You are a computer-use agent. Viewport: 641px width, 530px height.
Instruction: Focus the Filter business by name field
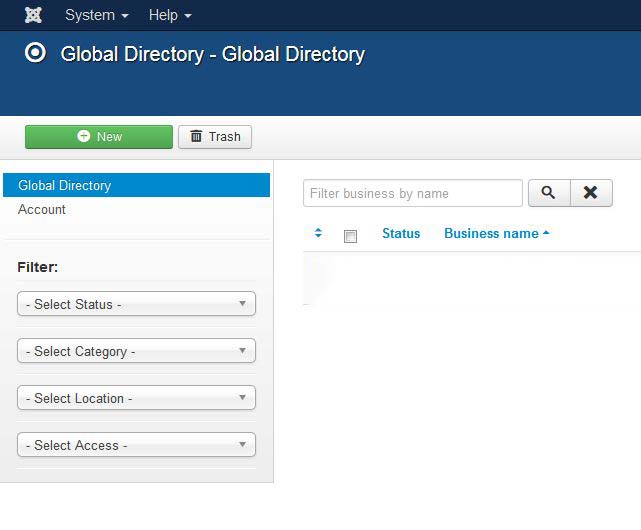(413, 193)
